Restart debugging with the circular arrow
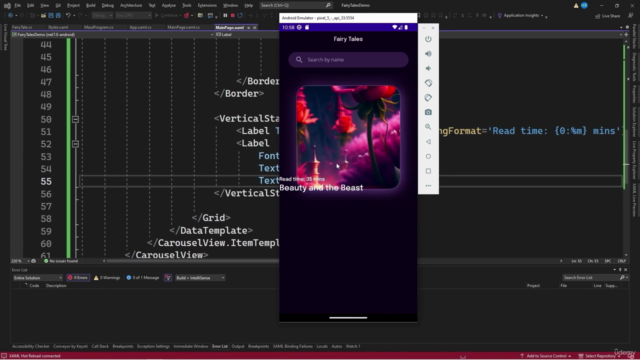Screen dimensions: 640x360 point(240,16)
